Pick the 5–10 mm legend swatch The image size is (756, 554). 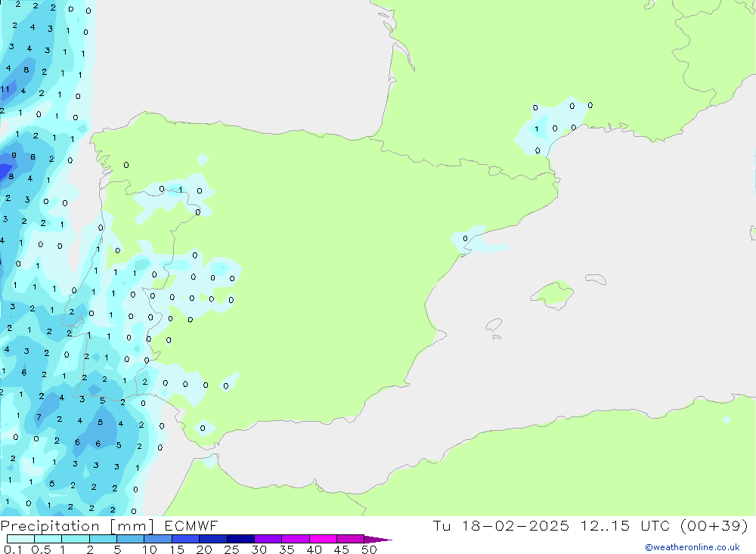(131, 539)
